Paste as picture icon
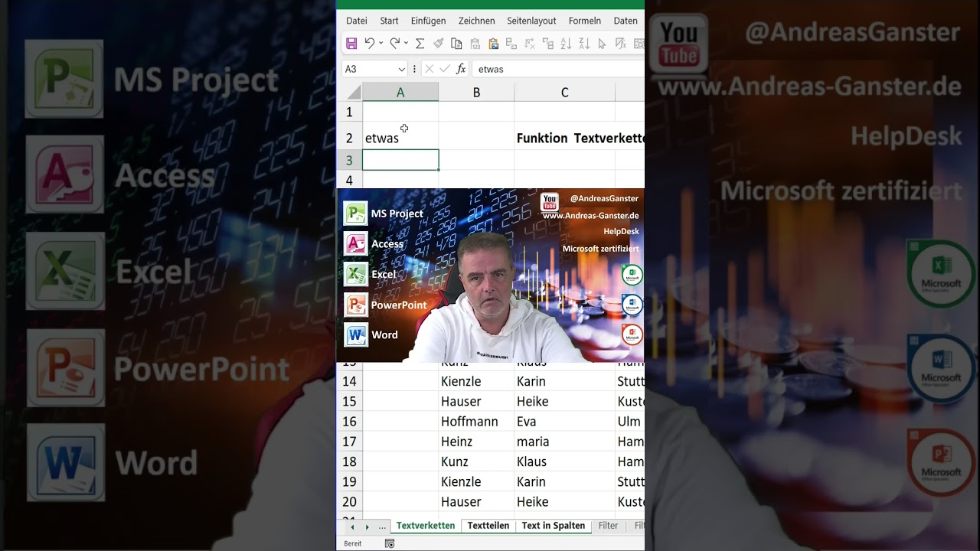The image size is (980, 551). click(493, 44)
